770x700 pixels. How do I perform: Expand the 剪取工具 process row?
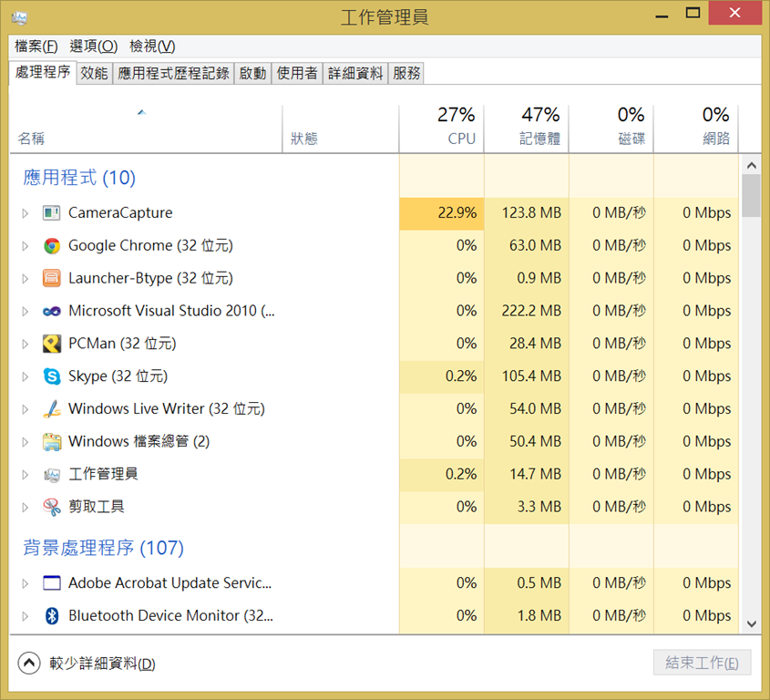click(x=25, y=507)
